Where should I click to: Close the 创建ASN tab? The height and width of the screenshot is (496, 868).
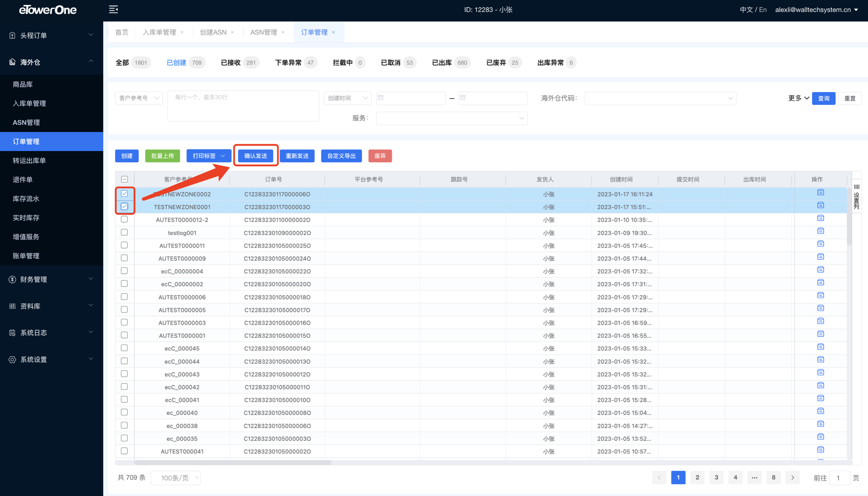[x=232, y=32]
